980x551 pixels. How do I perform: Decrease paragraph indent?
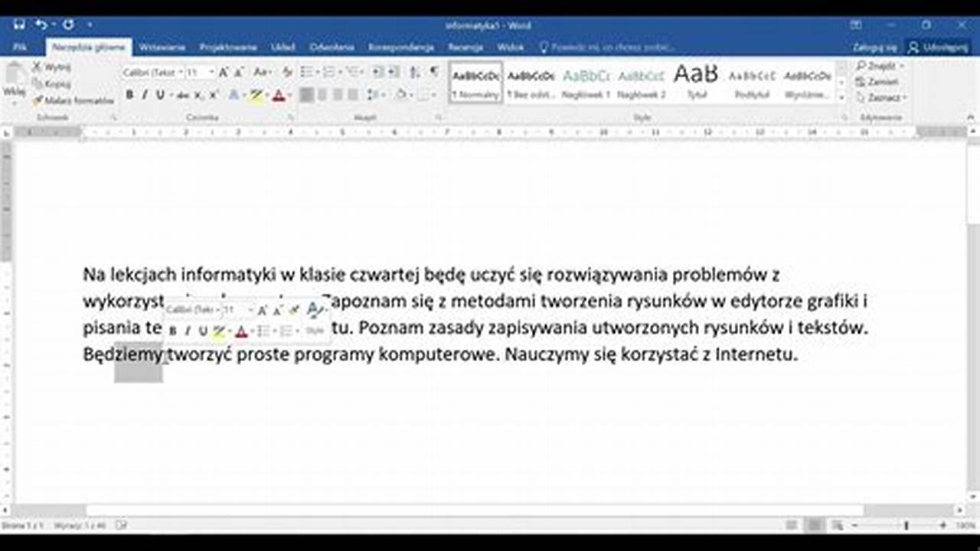[x=377, y=72]
